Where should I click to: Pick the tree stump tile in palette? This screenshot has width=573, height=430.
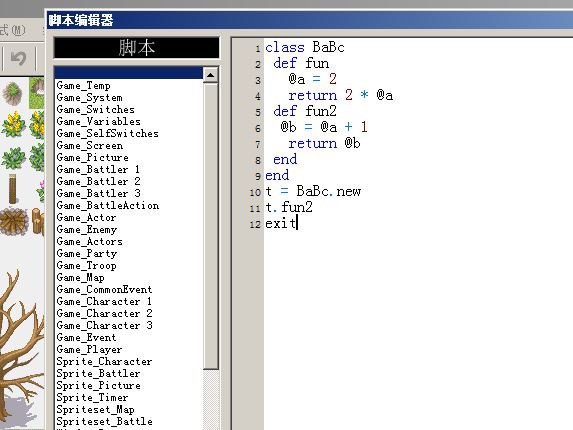click(14, 221)
